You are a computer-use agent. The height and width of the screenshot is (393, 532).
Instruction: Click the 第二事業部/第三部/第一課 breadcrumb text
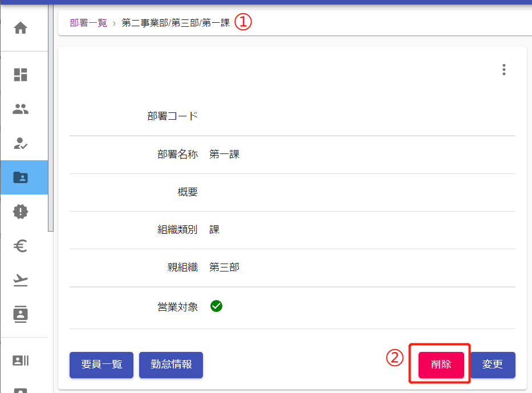point(176,23)
